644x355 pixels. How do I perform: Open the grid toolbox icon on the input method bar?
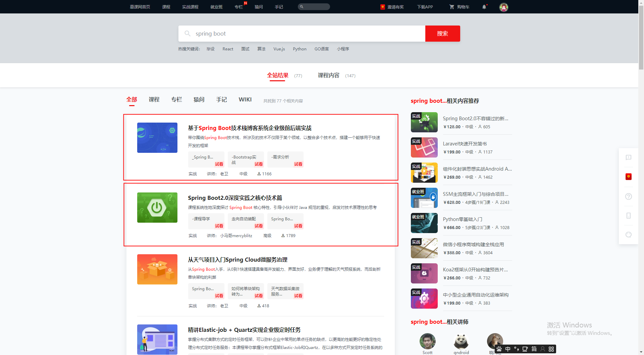[551, 349]
